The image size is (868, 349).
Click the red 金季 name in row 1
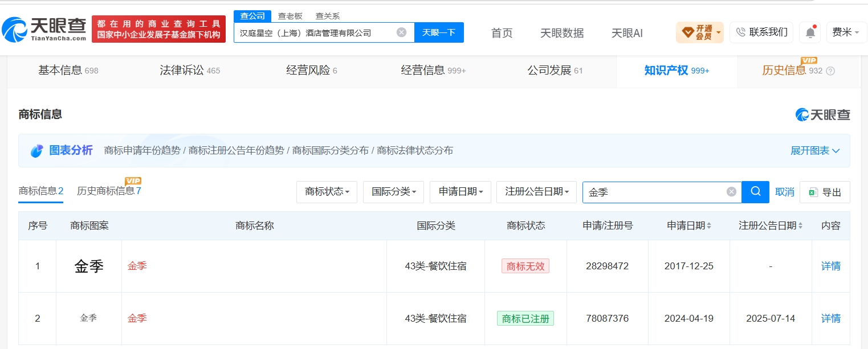(x=137, y=266)
